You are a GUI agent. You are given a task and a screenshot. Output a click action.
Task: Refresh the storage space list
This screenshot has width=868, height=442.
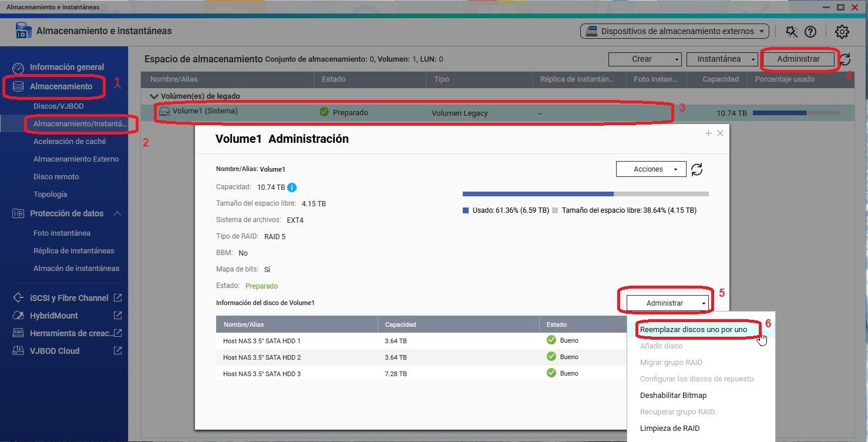coord(845,59)
